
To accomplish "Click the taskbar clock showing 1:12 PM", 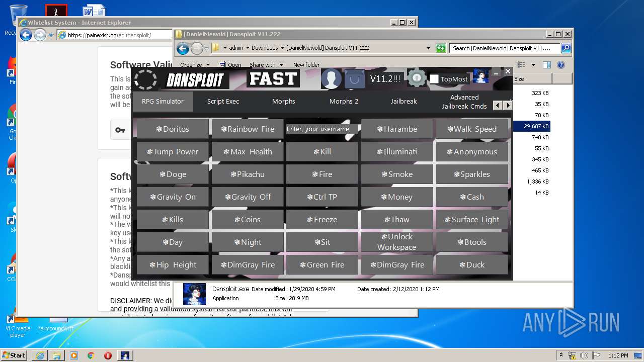I will pyautogui.click(x=618, y=355).
